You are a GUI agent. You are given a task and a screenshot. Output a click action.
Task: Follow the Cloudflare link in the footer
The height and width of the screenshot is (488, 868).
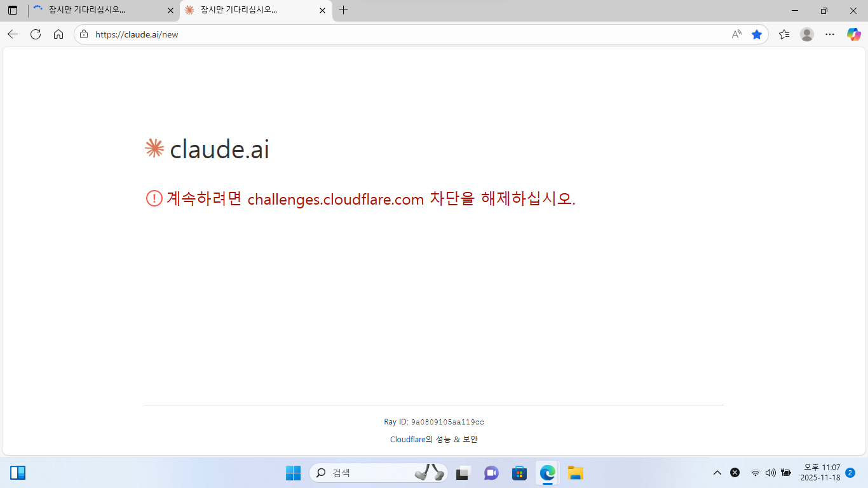pyautogui.click(x=407, y=439)
